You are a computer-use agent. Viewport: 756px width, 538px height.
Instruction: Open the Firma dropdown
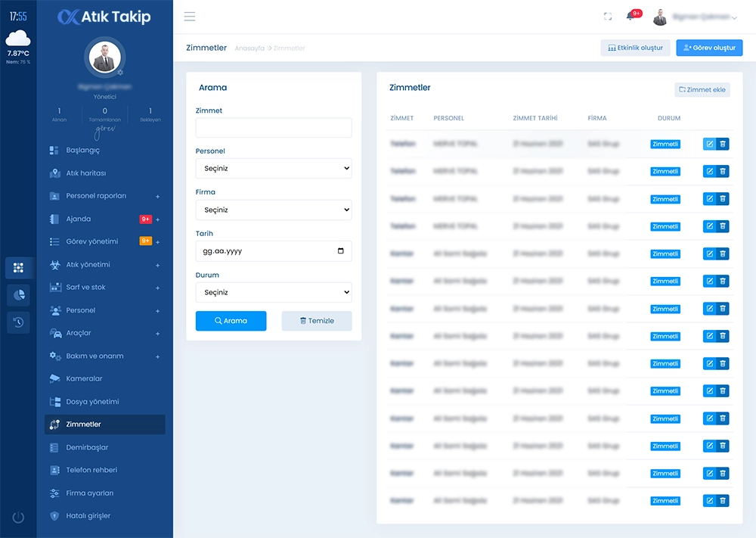point(274,210)
